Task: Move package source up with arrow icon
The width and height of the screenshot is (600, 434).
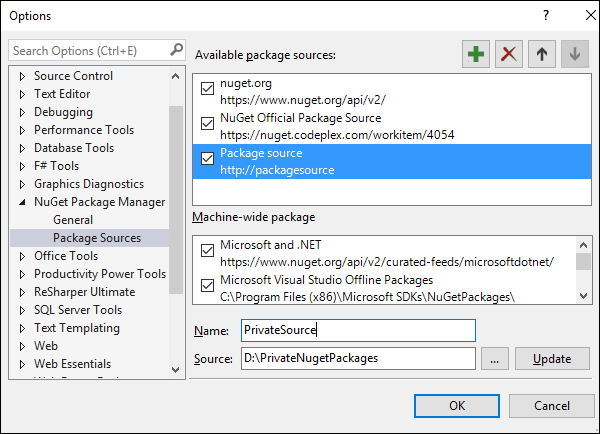Action: (x=541, y=54)
